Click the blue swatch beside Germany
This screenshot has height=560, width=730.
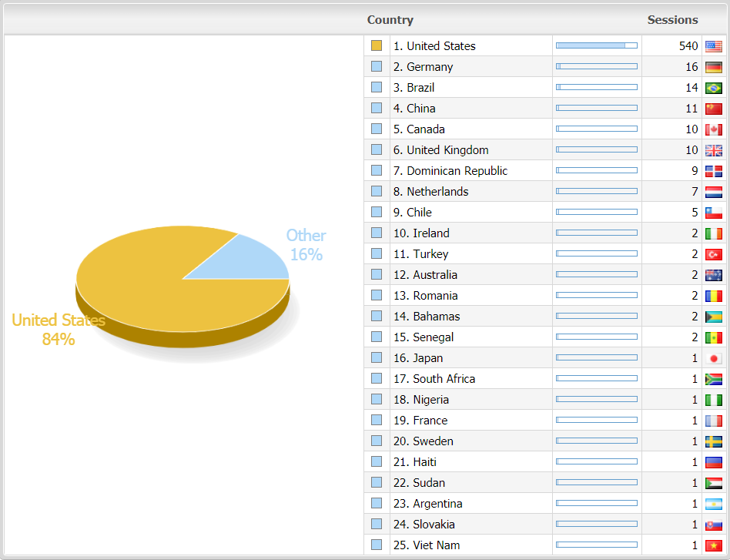[377, 66]
